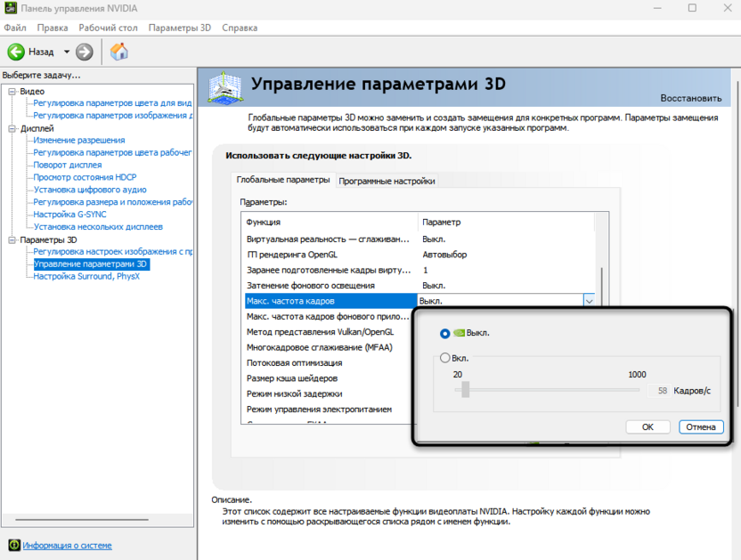
Task: Select the 'Выкл.' radio button
Action: point(445,333)
